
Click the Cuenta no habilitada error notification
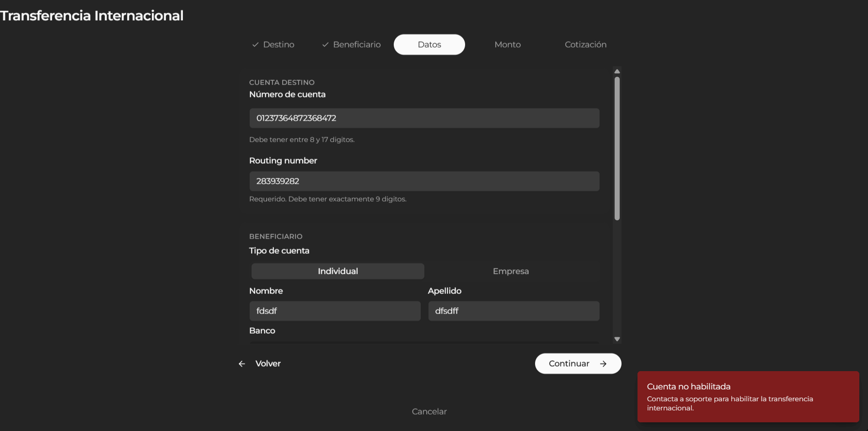coord(748,397)
